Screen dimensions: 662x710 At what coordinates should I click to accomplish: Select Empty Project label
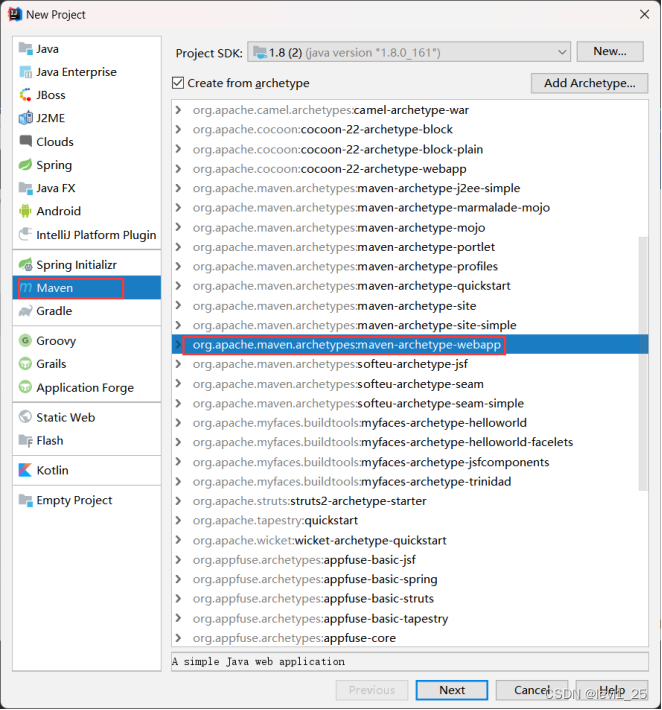74,500
